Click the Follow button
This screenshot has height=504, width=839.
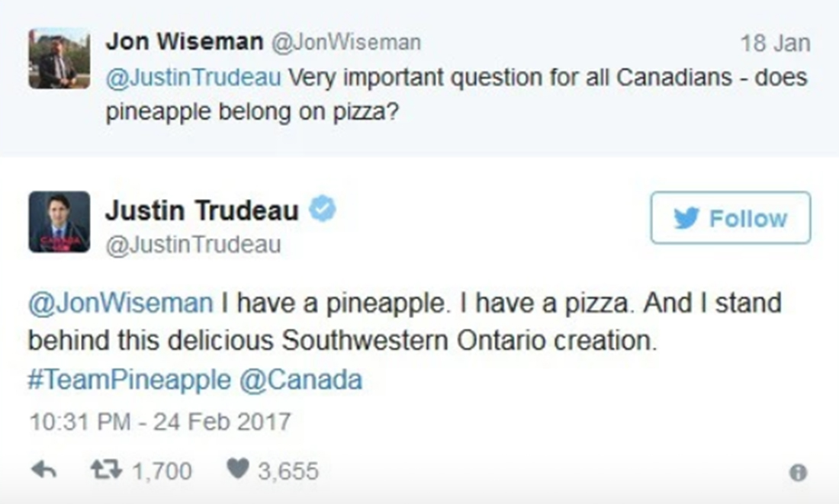(x=730, y=218)
